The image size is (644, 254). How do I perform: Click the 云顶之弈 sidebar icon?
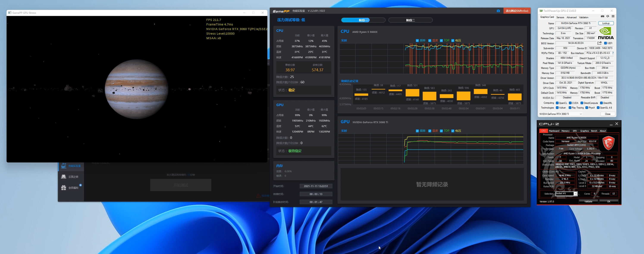(64, 177)
